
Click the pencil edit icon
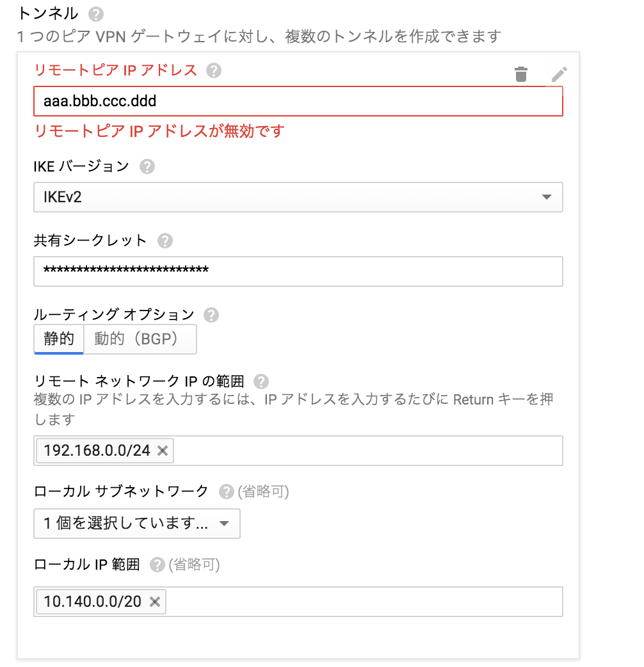point(559,74)
